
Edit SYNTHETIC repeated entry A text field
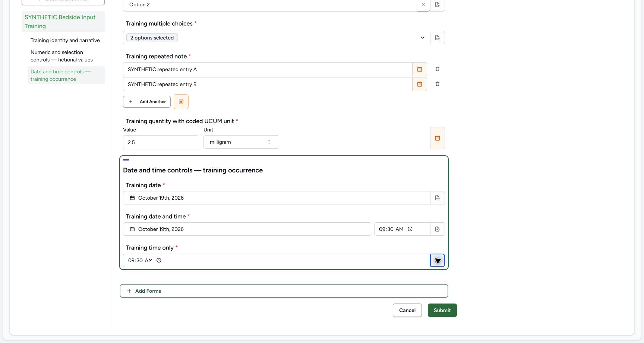[x=268, y=69]
